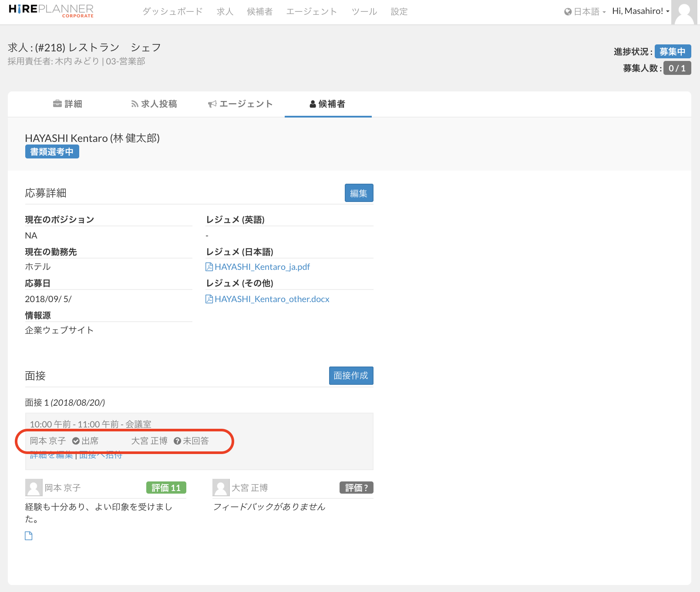Click Omiya Masahiro's avatar thumbnail
Image resolution: width=700 pixels, height=592 pixels.
point(221,488)
